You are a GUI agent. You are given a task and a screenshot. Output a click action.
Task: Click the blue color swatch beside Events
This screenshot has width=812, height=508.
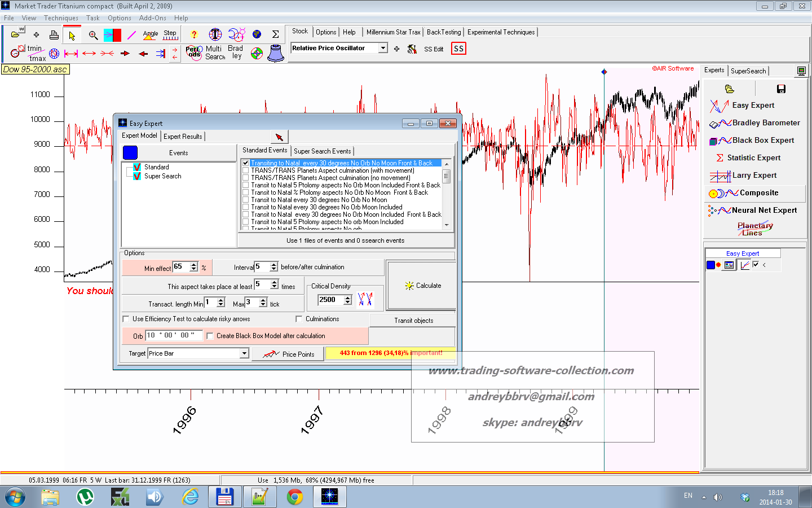130,153
